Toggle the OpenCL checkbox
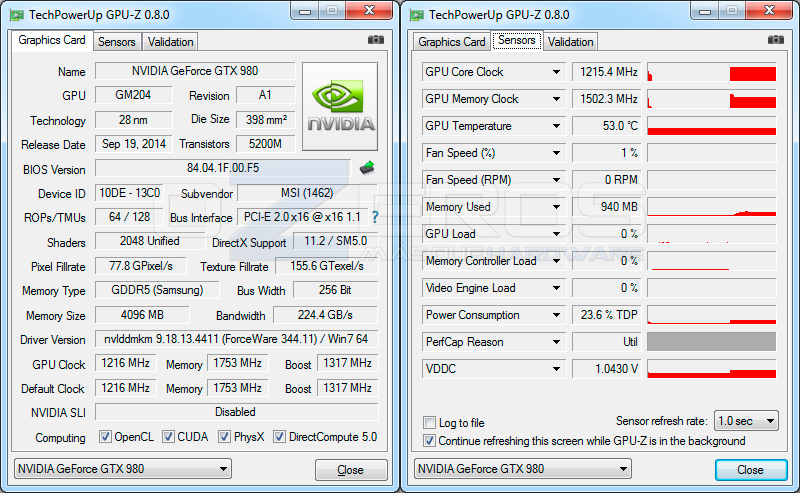Image resolution: width=800 pixels, height=493 pixels. click(x=105, y=437)
